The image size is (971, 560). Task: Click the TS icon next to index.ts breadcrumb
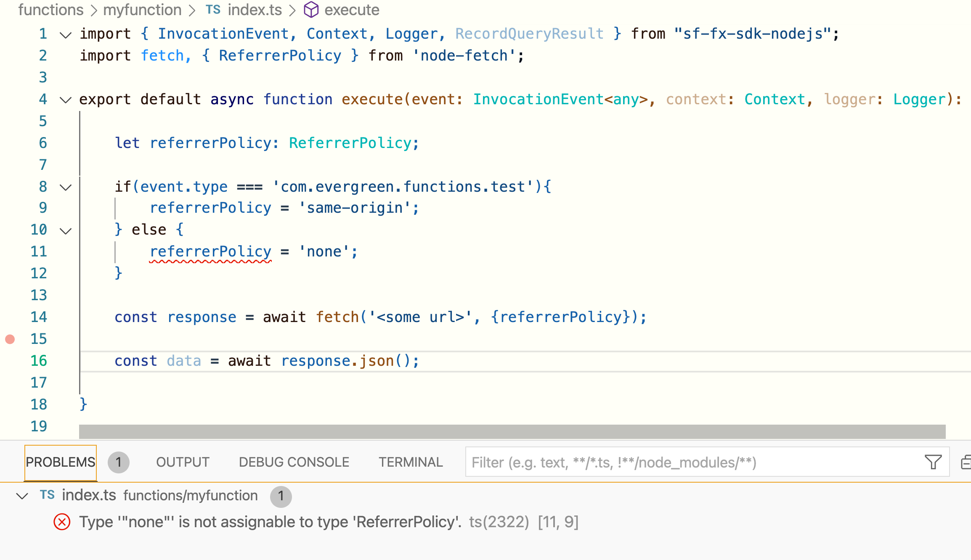pyautogui.click(x=213, y=10)
